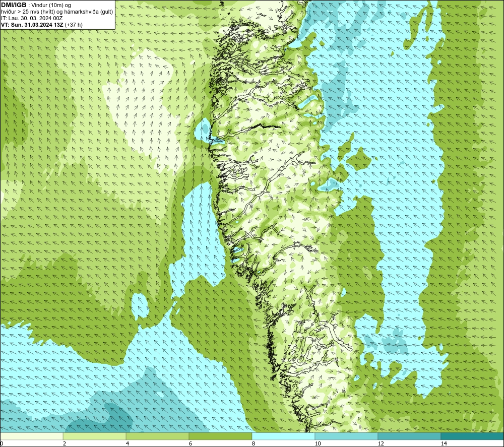
Task: Select the dark teal above-14 legend swatch
Action: [x=473, y=436]
